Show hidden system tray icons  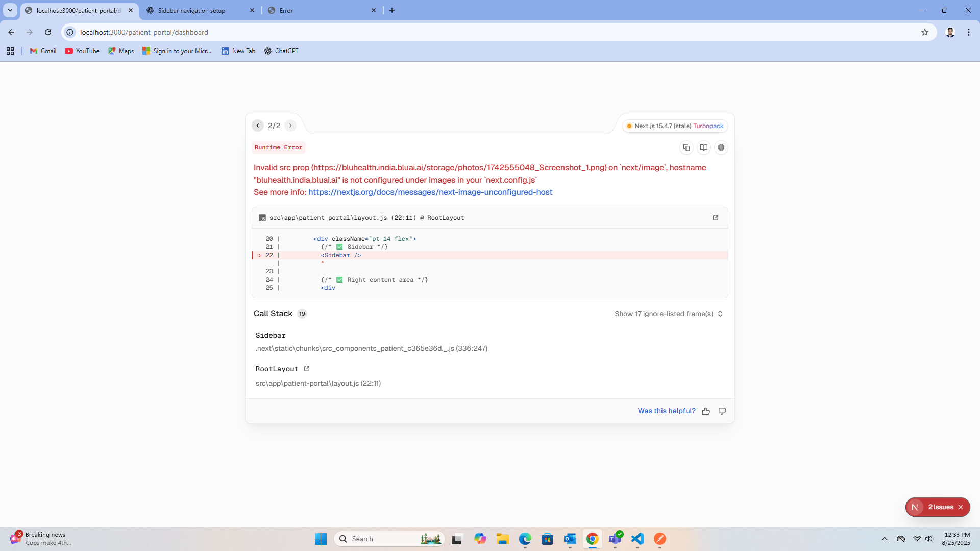(885, 539)
